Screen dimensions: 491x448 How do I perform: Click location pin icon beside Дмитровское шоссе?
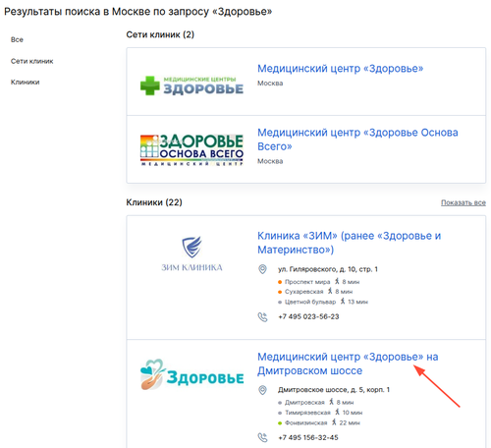tap(262, 390)
